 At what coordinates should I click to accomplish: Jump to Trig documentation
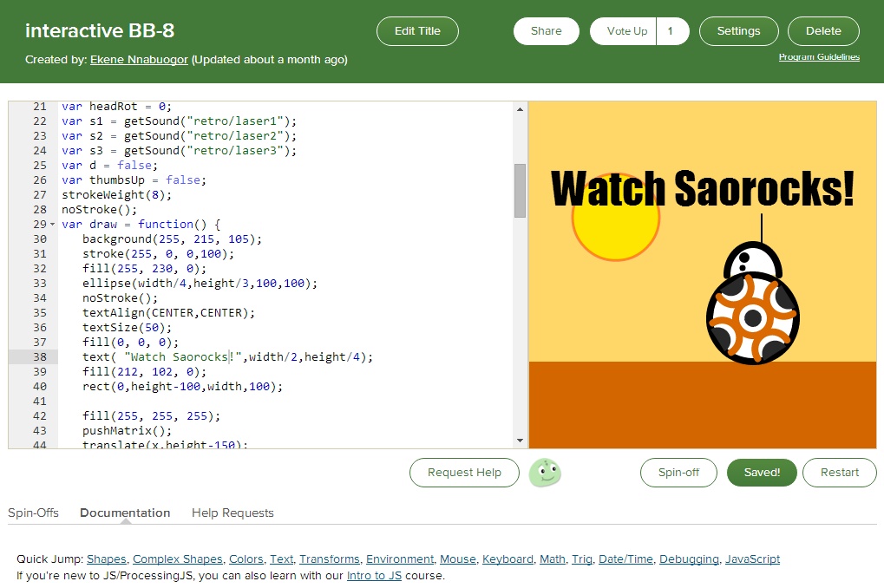click(x=582, y=559)
